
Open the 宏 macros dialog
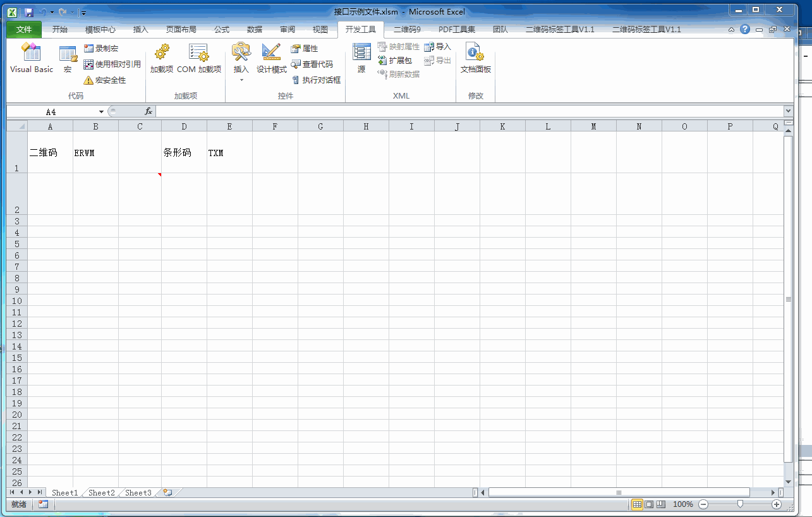[x=68, y=58]
